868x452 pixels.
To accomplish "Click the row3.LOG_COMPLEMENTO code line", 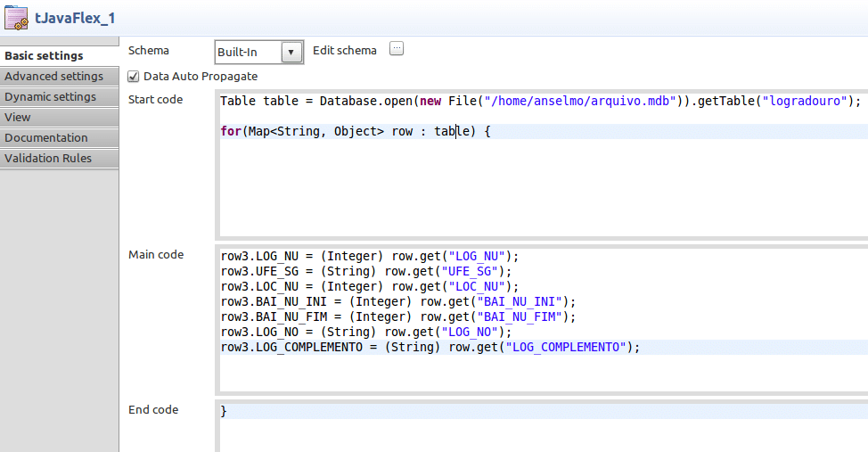I will pos(430,347).
